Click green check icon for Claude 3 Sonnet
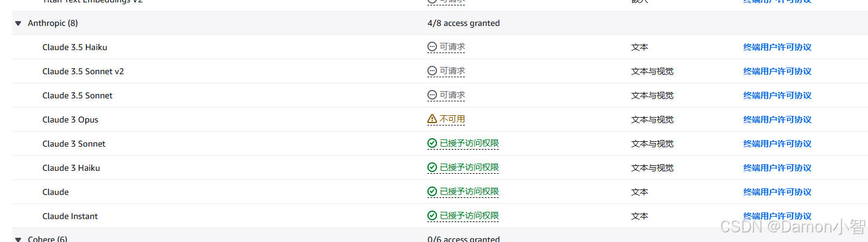The image size is (868, 242). click(x=432, y=143)
